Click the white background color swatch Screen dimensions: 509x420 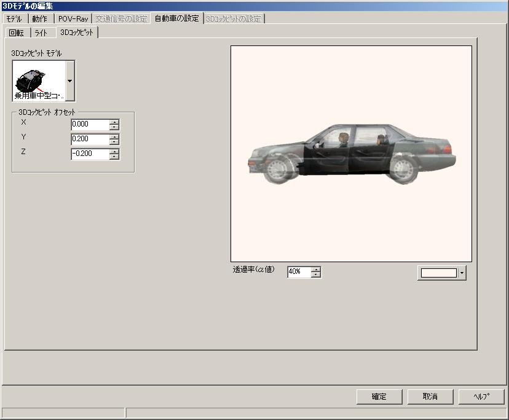coord(438,273)
